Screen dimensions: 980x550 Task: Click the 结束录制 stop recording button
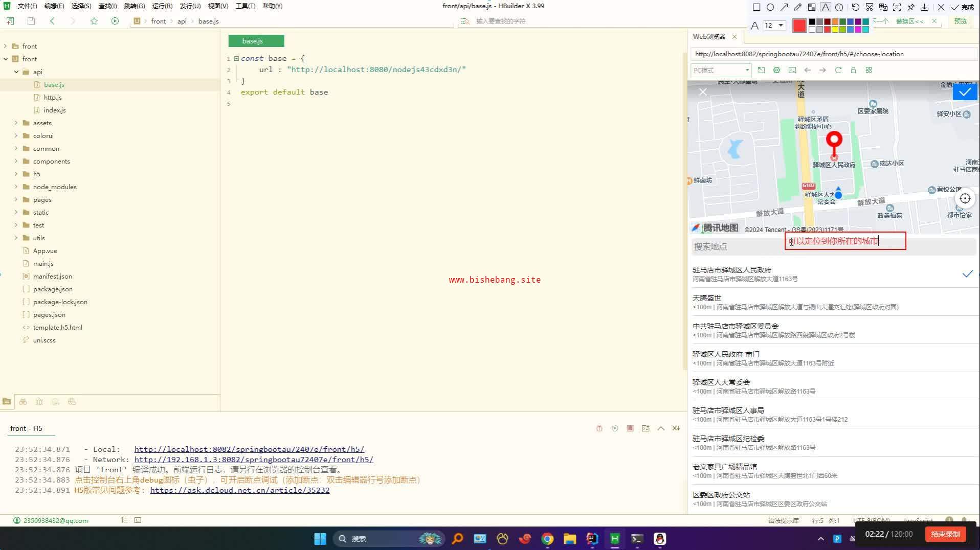coord(945,534)
